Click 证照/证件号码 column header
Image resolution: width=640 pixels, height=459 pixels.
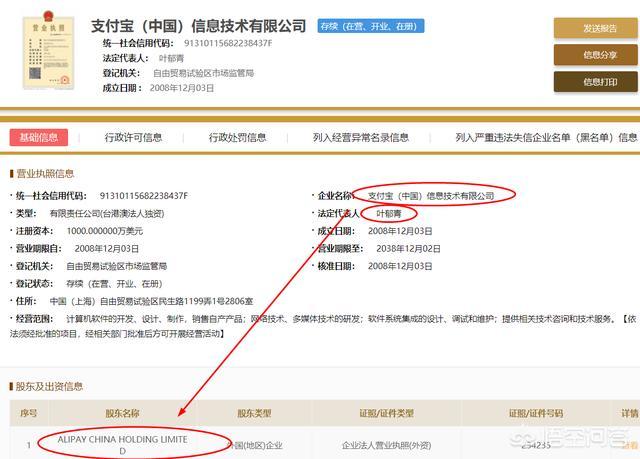(x=536, y=413)
